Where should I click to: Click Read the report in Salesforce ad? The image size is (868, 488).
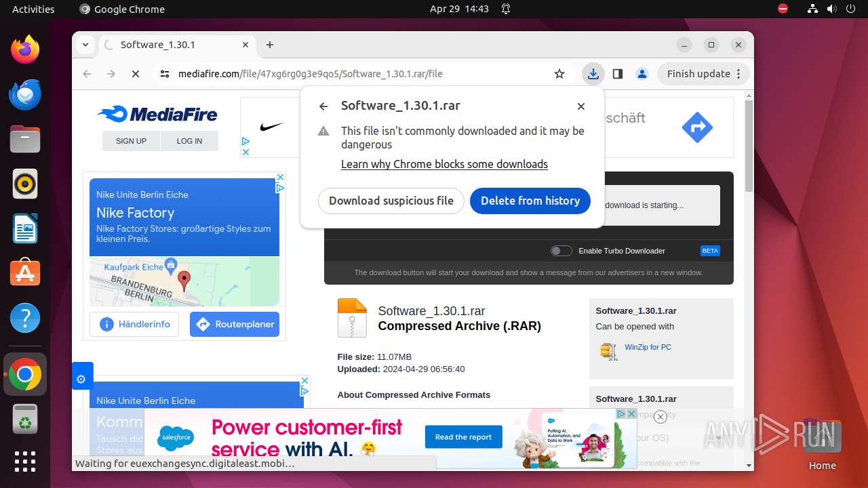[x=464, y=437]
